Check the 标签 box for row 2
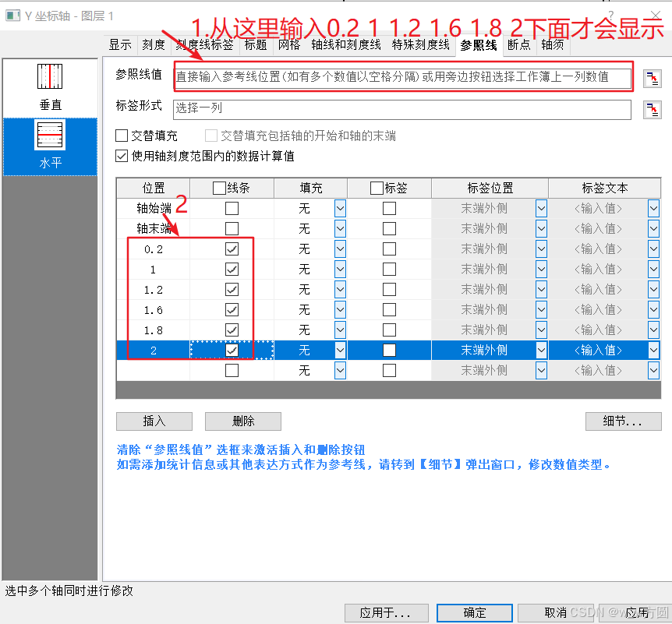This screenshot has width=672, height=624. pyautogui.click(x=389, y=351)
